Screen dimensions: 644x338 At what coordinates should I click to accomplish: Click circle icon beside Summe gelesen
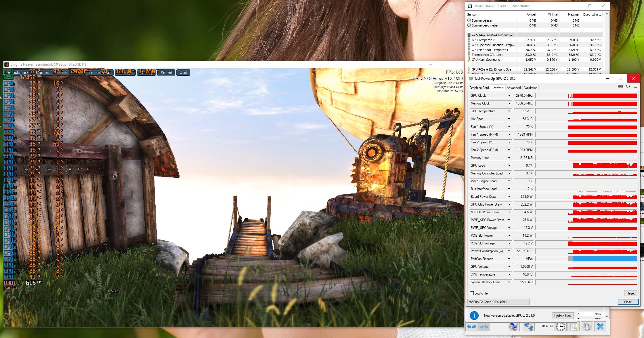point(469,20)
